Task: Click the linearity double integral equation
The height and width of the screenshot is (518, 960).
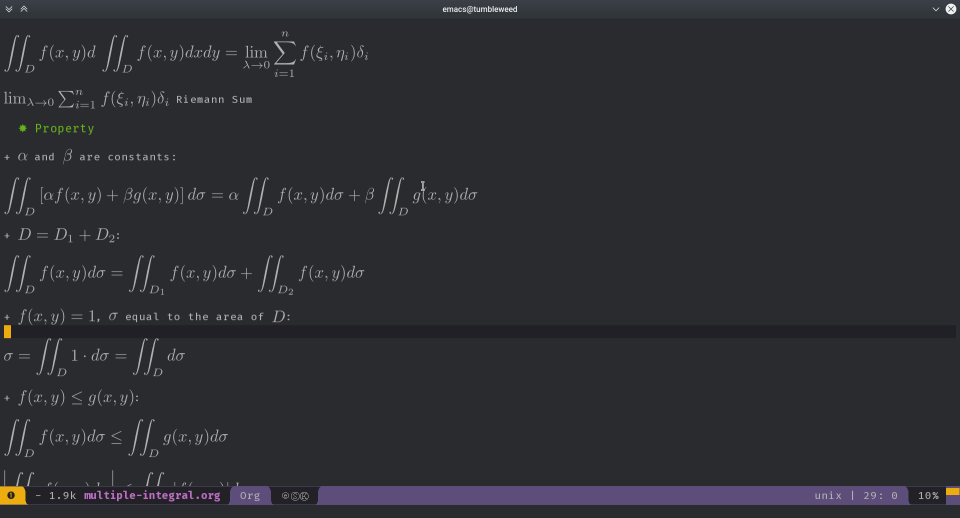Action: coord(241,196)
